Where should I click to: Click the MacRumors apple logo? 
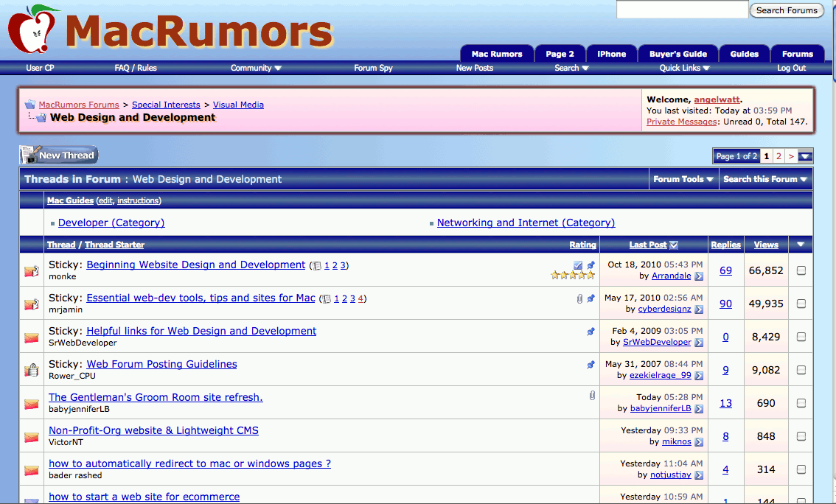[33, 29]
